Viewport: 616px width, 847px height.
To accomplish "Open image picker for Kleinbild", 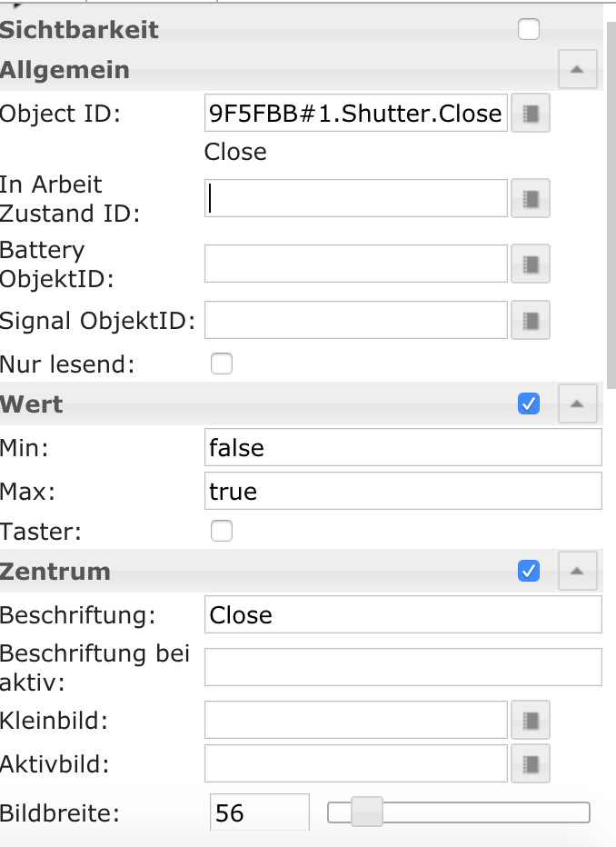I will (531, 720).
